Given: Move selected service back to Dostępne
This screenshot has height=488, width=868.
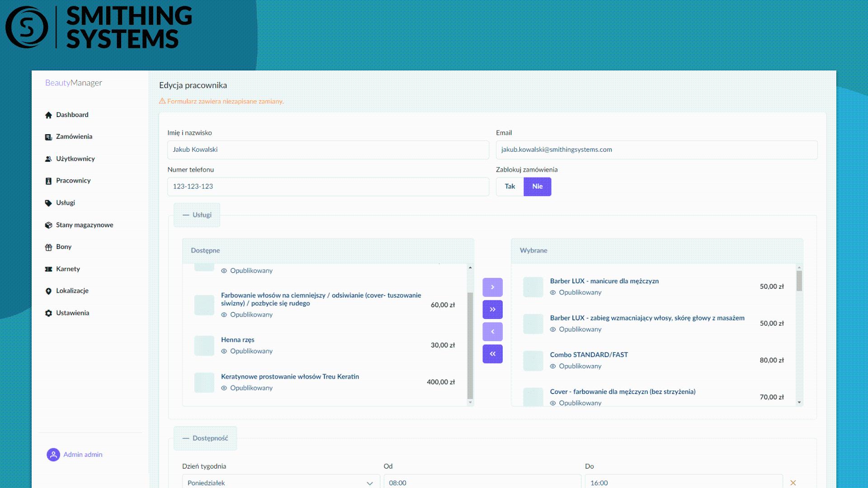Looking at the screenshot, I should coord(492,331).
